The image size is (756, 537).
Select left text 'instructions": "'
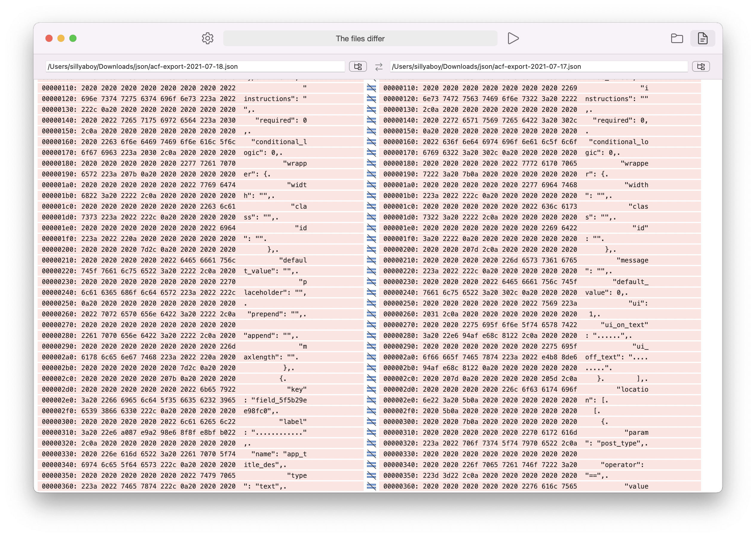[275, 99]
